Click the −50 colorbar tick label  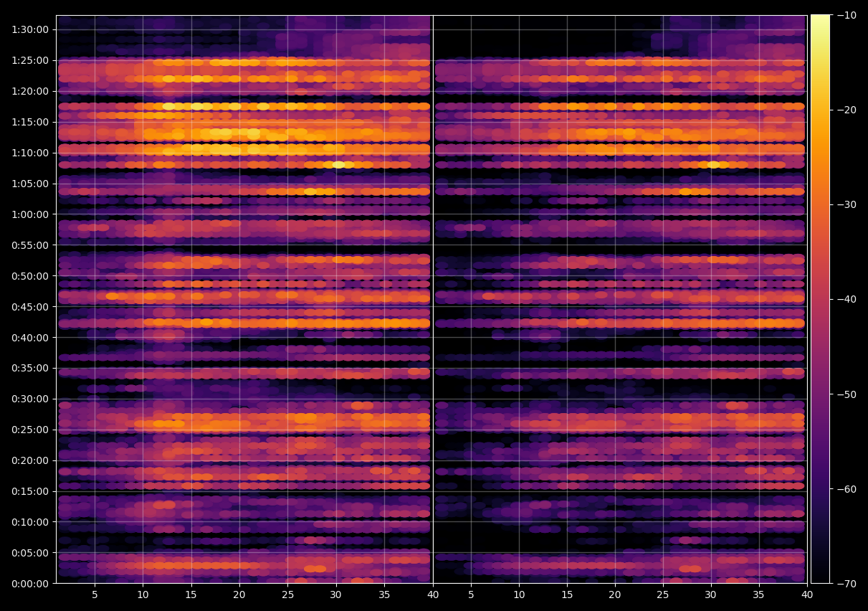pos(846,394)
